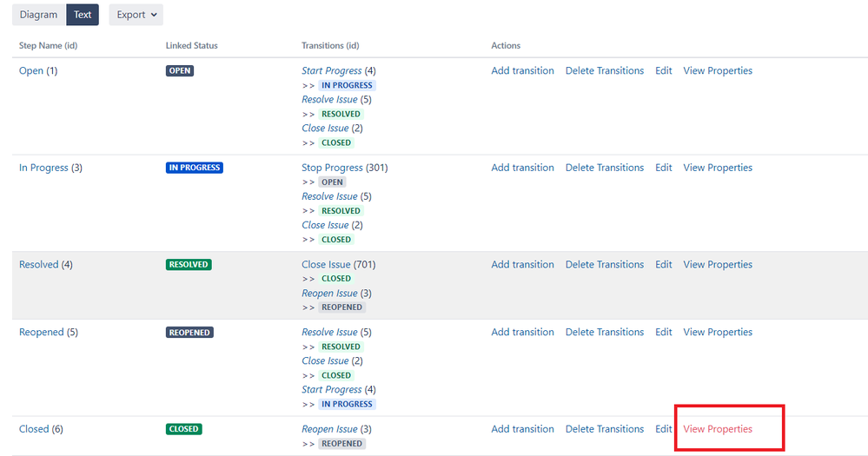Click IN PROGRESS target badge under Open row
Viewport: 868px width, 456px height.
pos(347,85)
